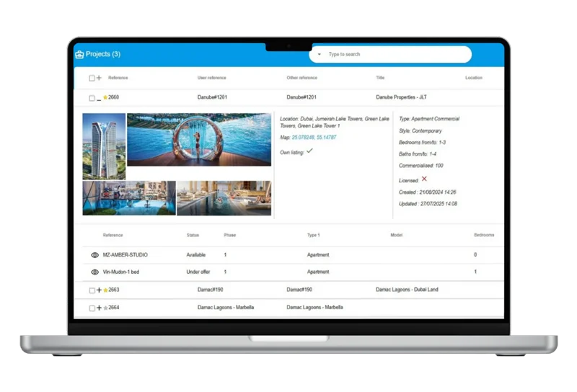Expand project 2663 with the plus icon
This screenshot has height=392, width=577.
tap(99, 290)
